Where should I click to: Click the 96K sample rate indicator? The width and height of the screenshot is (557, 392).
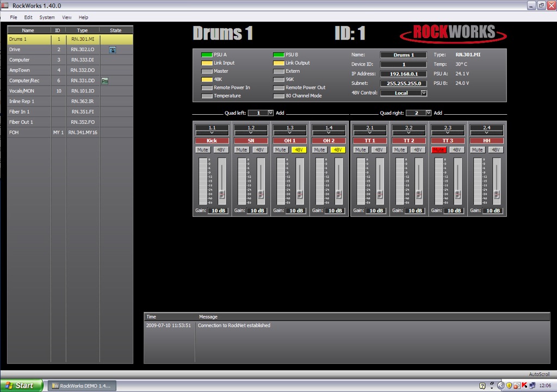coord(278,79)
